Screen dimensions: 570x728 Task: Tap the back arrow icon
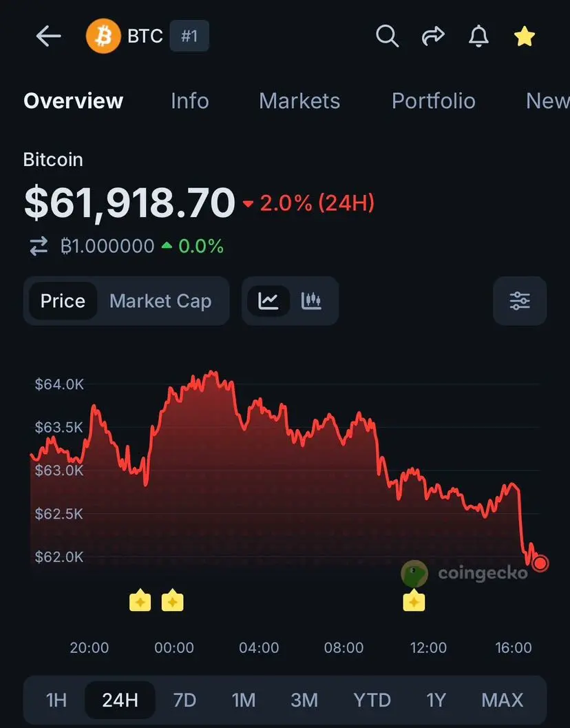point(48,37)
